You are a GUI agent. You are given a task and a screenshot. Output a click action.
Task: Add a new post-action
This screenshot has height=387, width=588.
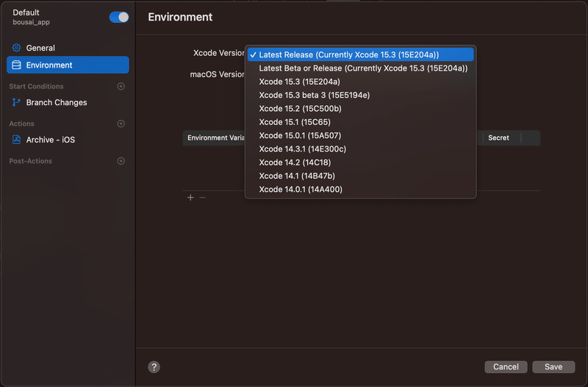[121, 161]
